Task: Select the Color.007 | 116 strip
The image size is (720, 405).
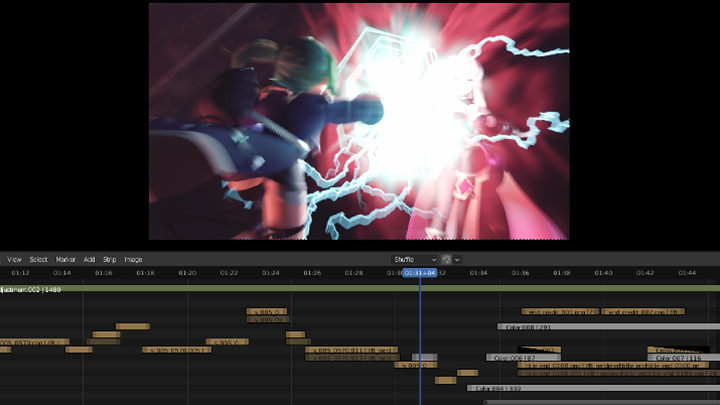Action: pyautogui.click(x=684, y=357)
